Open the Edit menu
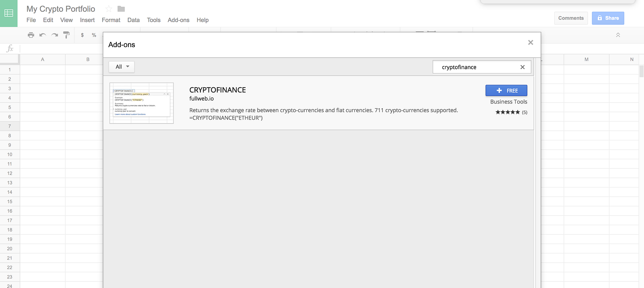 48,20
